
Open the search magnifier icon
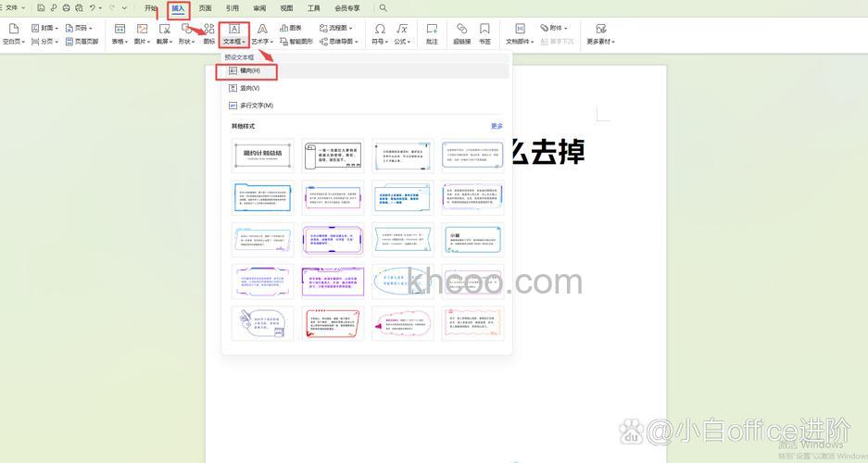click(384, 7)
